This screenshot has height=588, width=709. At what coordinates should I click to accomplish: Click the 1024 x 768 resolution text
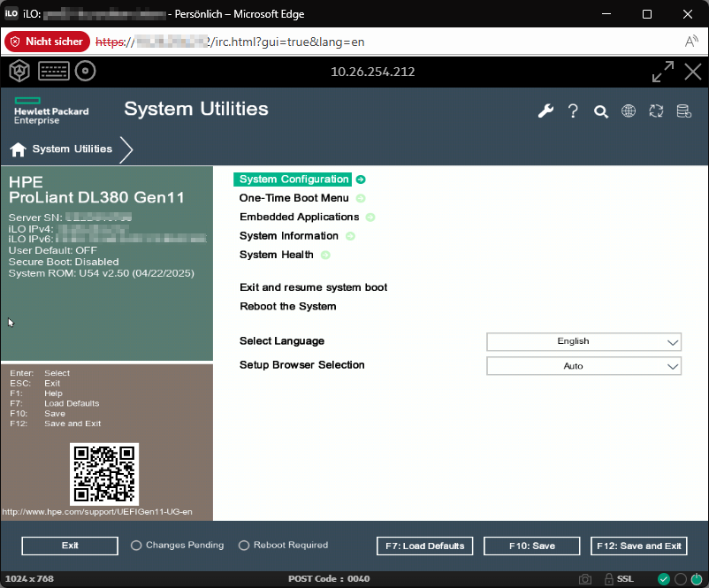29,579
